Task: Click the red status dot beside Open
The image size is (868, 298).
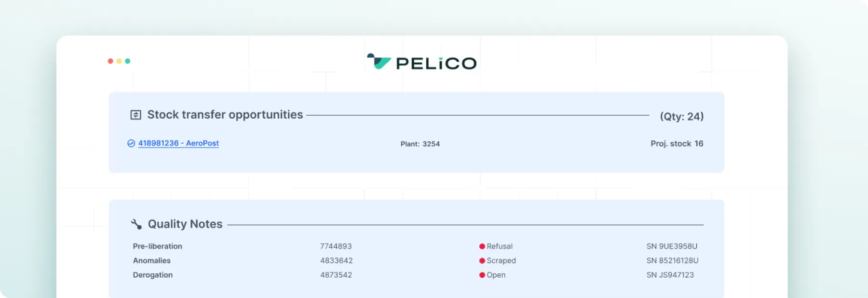Action: tap(482, 275)
